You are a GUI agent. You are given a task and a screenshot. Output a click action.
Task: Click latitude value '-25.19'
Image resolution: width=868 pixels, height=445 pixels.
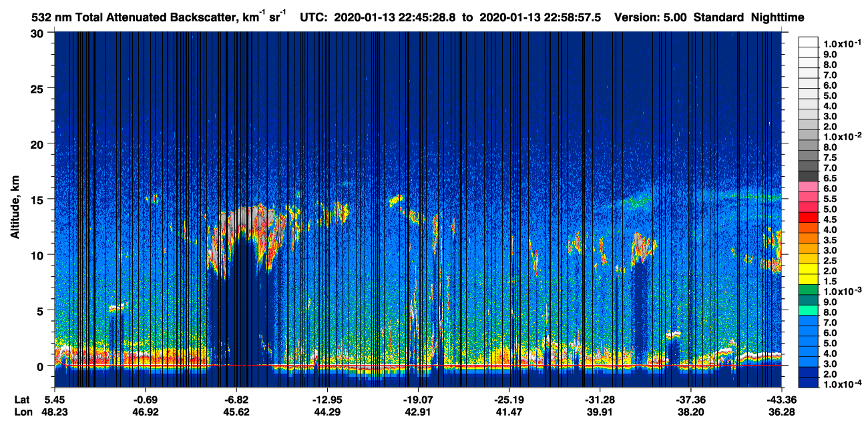pos(509,400)
